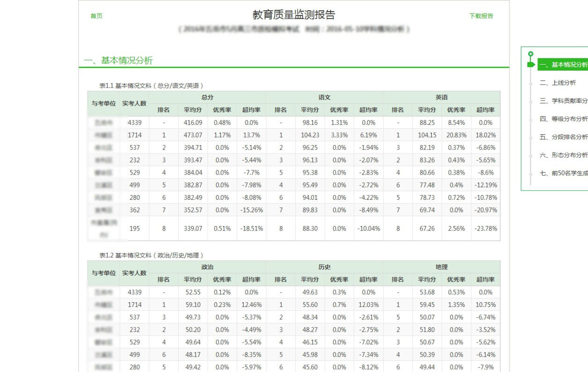The image size is (588, 372).
Task: Click the -18.51% cell
Action: (251, 229)
